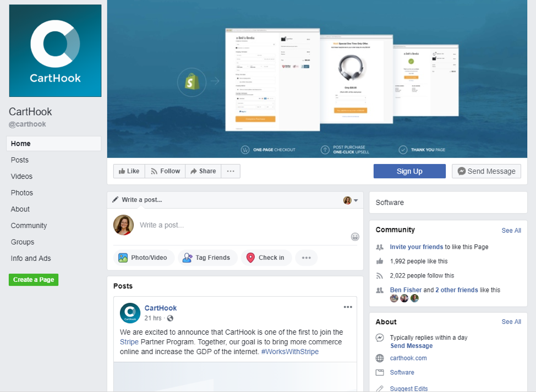
Task: Click the @carthook username text
Action: tap(28, 124)
